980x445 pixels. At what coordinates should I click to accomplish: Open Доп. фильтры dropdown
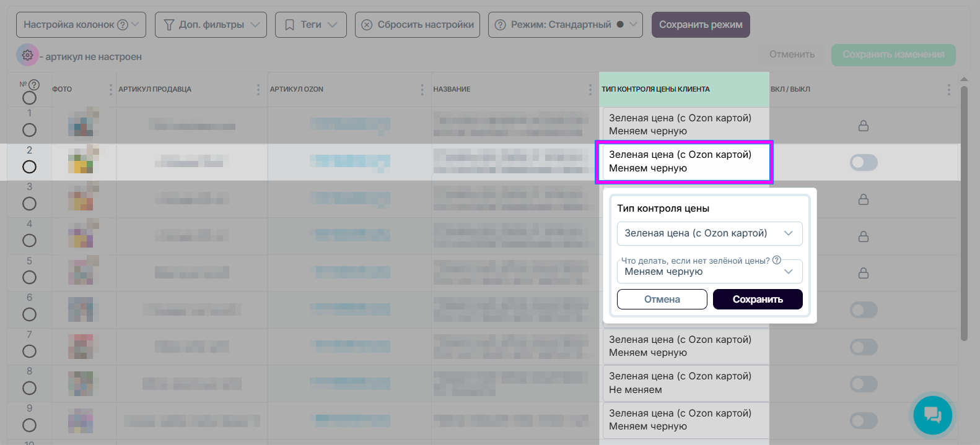click(211, 25)
